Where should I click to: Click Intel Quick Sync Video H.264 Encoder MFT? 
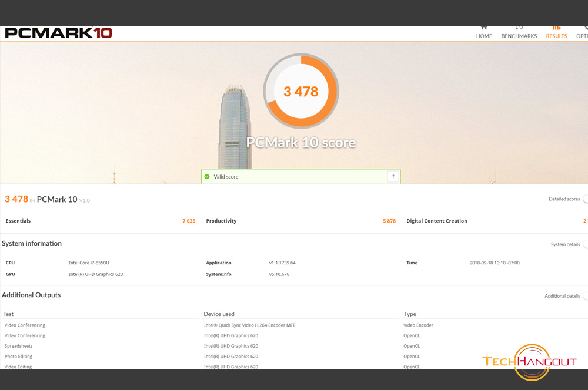pos(249,325)
